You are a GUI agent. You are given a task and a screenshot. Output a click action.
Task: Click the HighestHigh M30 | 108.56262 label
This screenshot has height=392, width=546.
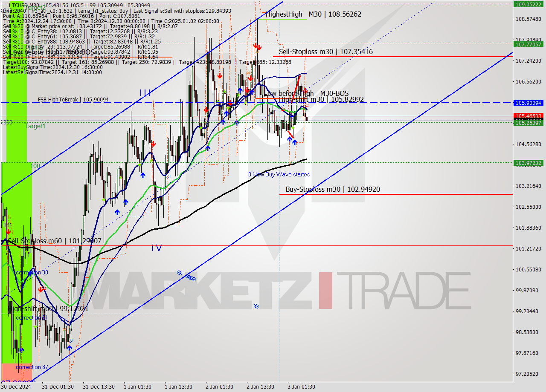click(313, 14)
